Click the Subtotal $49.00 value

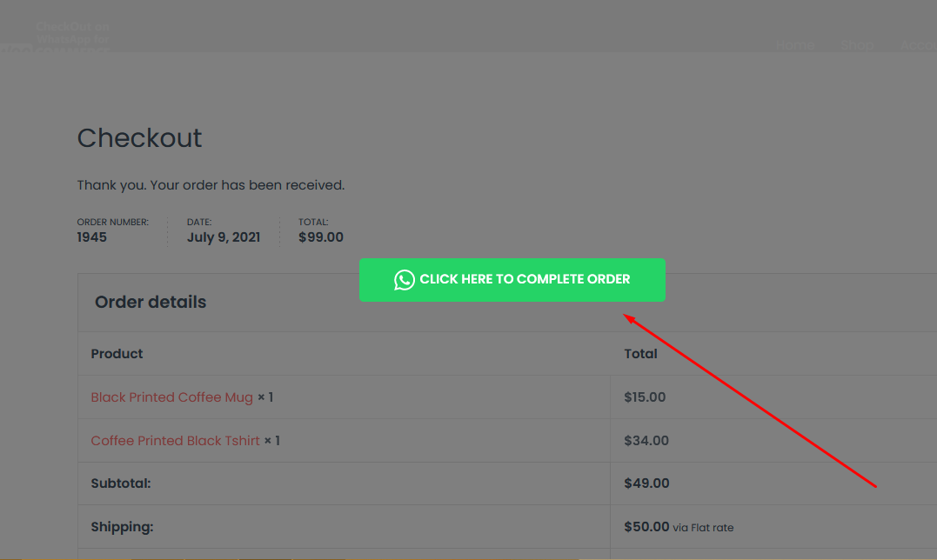pos(646,483)
